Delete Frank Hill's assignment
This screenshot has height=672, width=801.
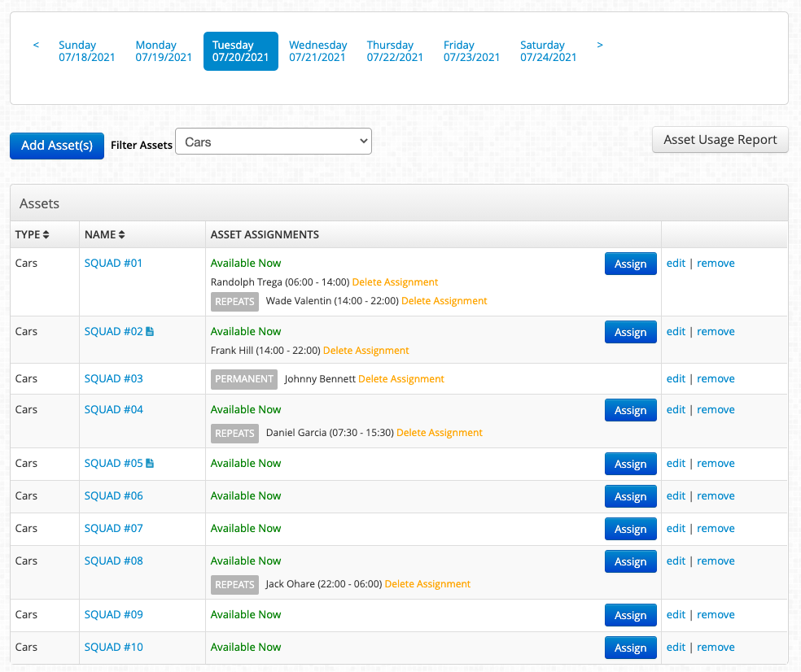(x=365, y=351)
